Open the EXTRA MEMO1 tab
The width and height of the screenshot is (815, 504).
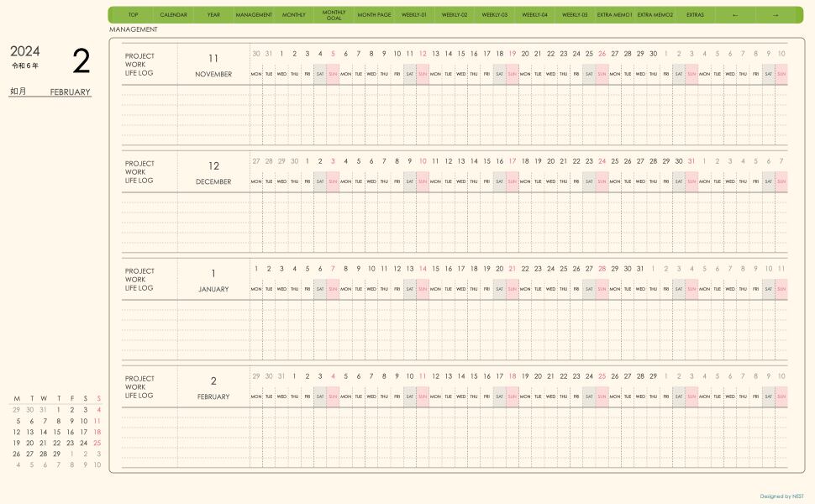615,15
